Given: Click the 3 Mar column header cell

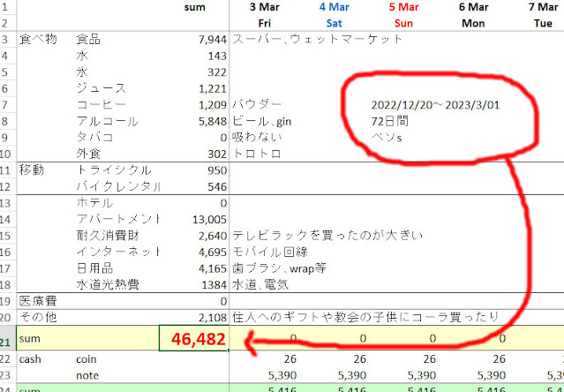Looking at the screenshot, I should tap(265, 7).
